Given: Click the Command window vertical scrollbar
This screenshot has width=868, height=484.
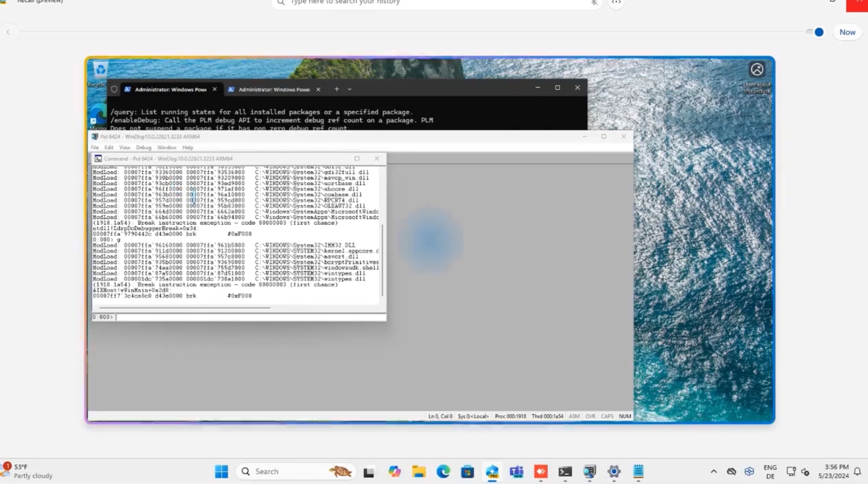Looking at the screenshot, I should coord(382,260).
